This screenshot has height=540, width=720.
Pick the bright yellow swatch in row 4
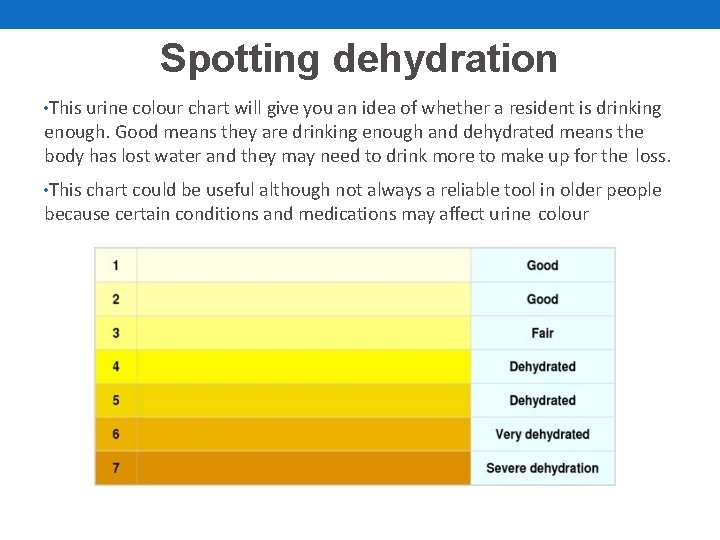(x=303, y=367)
